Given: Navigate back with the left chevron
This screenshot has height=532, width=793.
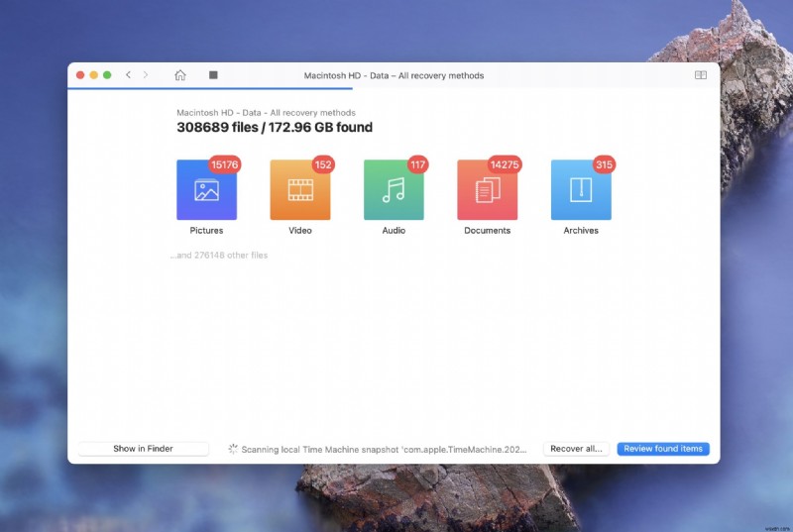Looking at the screenshot, I should 129,74.
